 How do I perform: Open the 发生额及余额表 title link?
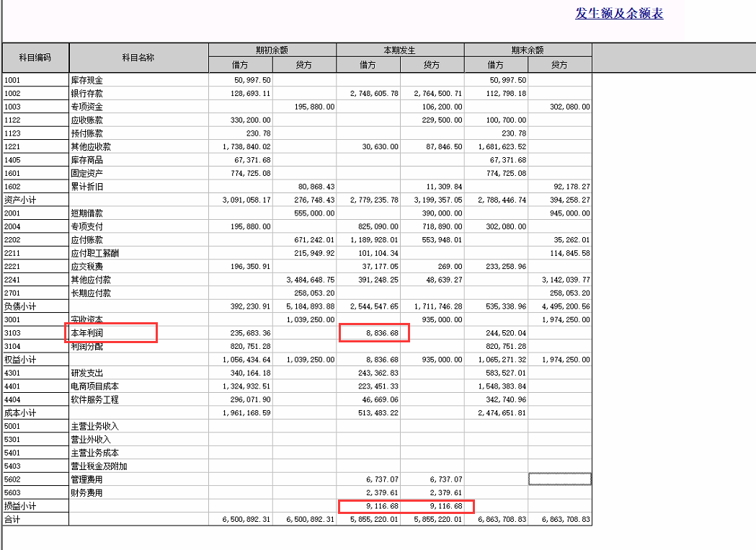coord(618,13)
